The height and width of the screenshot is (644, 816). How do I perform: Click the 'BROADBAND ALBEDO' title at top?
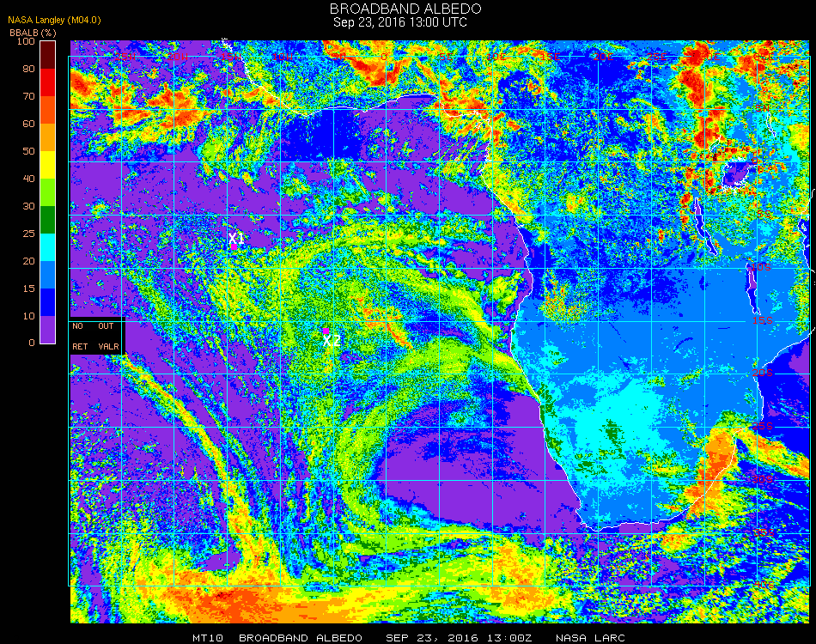coord(405,9)
